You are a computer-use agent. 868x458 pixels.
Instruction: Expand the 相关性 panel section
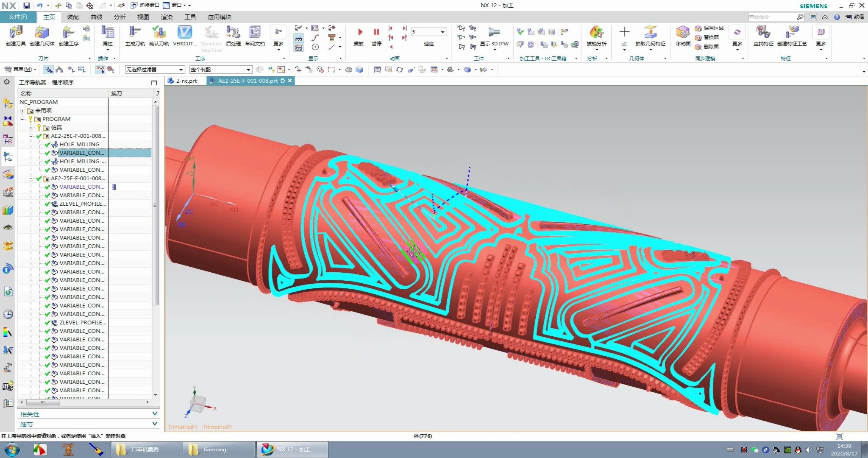pos(154,414)
